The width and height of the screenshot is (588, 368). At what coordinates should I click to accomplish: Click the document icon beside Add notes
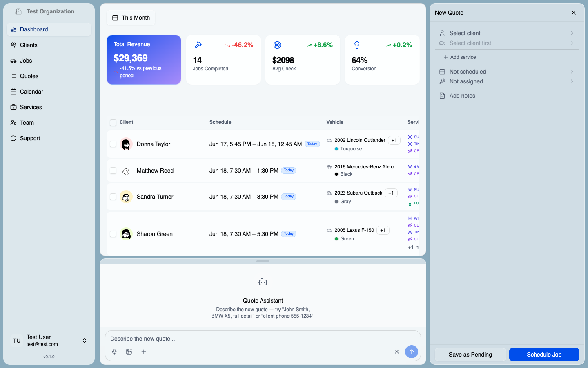pos(442,96)
